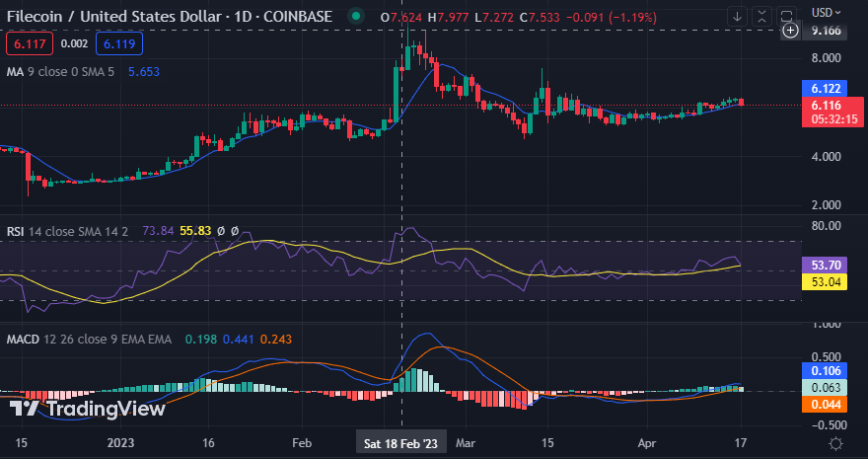Image resolution: width=868 pixels, height=459 pixels.
Task: Click the 2.000 price axis label
Action: [x=826, y=205]
